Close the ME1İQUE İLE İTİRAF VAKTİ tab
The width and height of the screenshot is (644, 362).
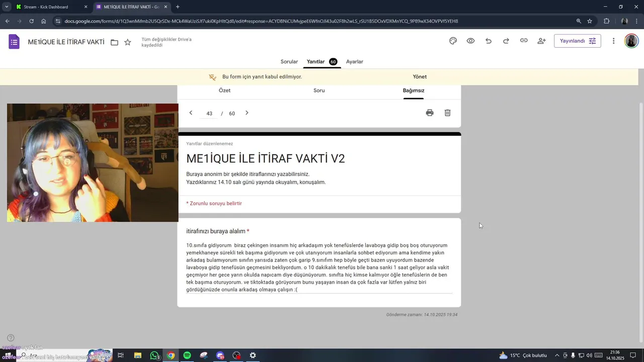coord(166,7)
